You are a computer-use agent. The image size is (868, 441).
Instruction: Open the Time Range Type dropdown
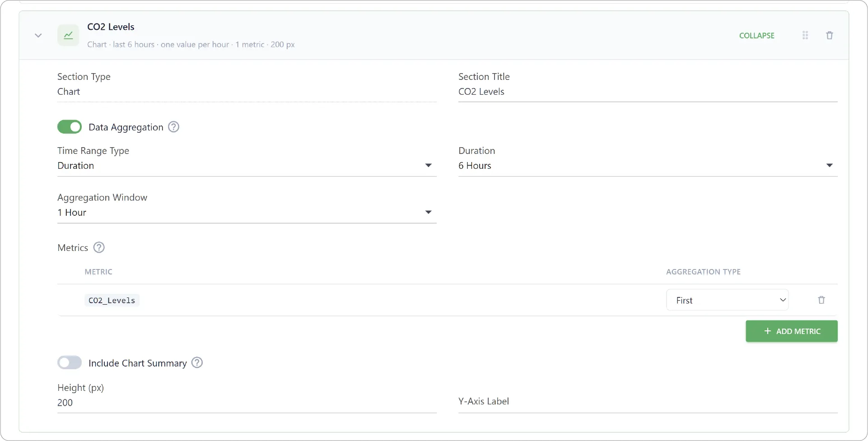(247, 166)
